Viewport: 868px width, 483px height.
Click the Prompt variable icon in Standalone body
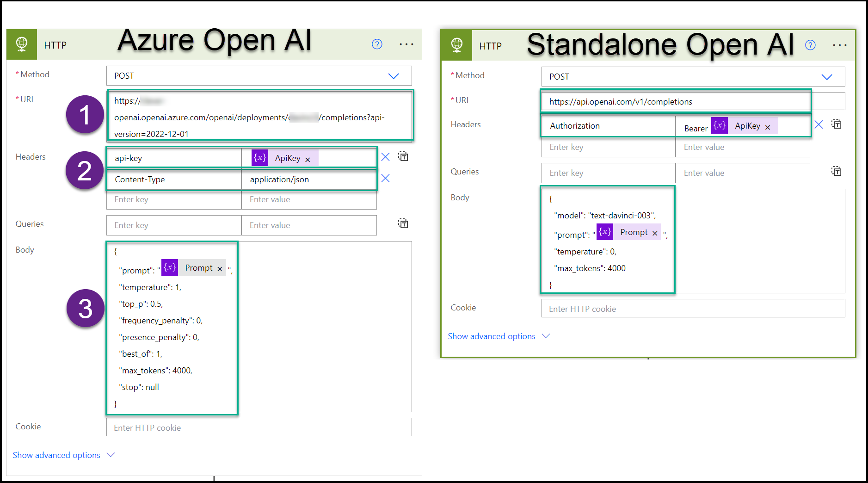(605, 232)
